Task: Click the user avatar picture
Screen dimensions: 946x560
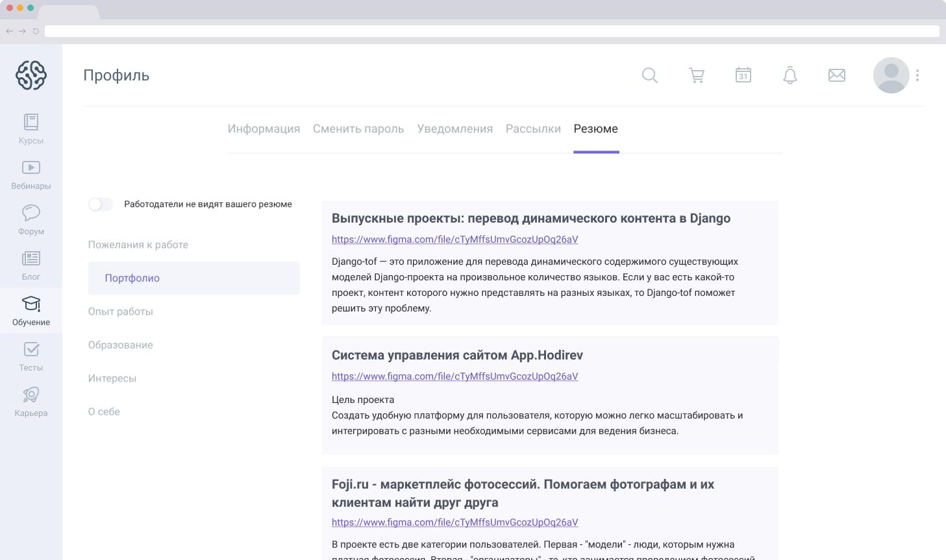Action: [891, 75]
